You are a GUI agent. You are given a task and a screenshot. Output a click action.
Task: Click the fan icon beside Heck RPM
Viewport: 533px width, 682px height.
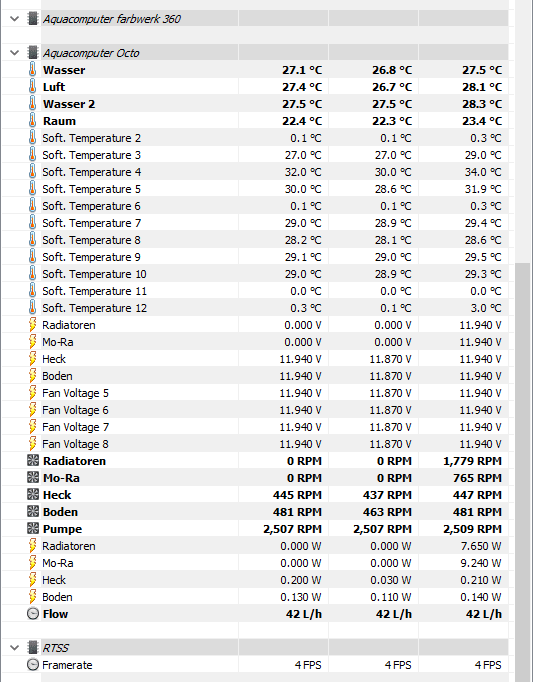33,495
